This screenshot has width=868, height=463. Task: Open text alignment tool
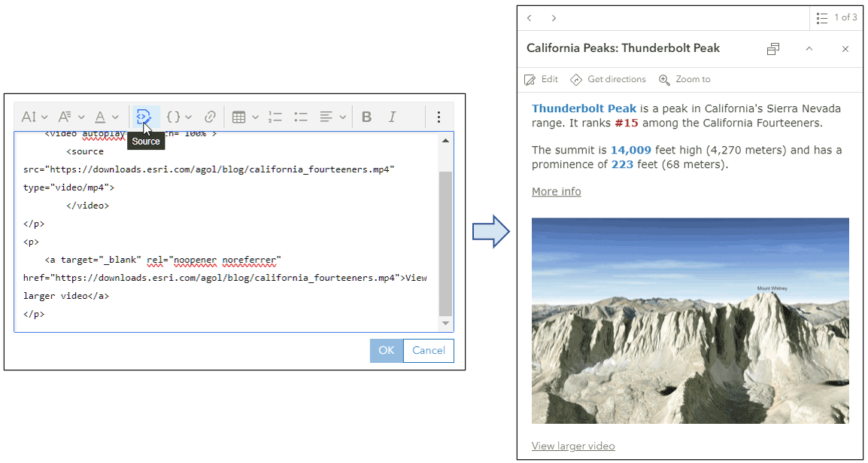[326, 117]
